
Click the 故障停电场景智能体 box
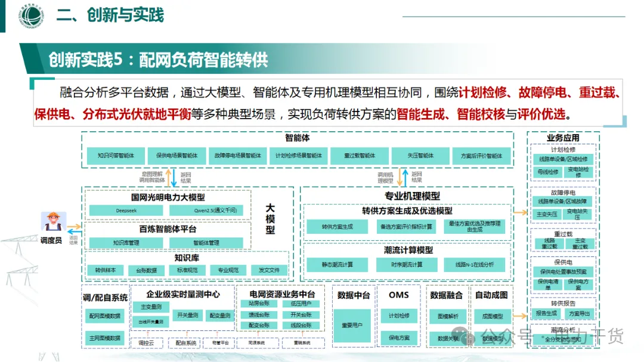238,156
